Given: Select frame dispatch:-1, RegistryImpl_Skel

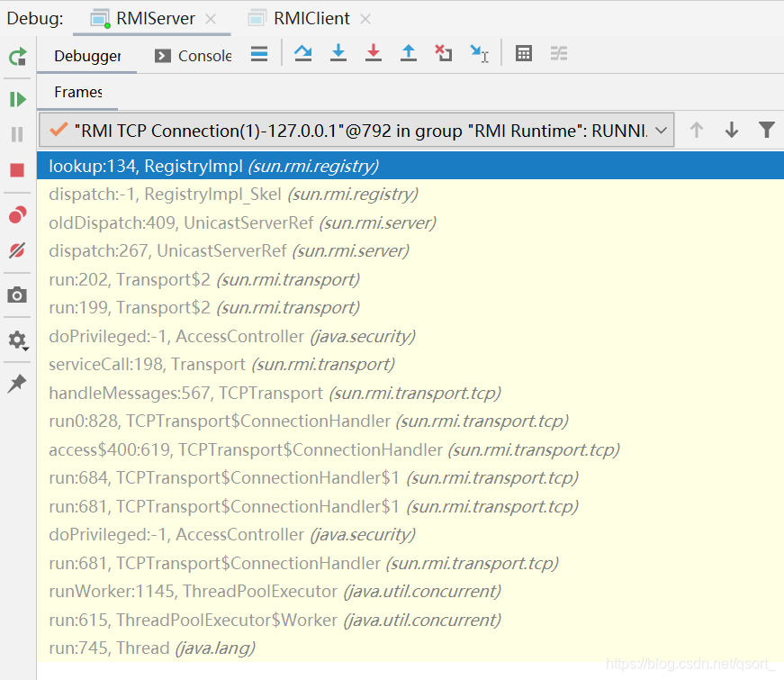Looking at the screenshot, I should [x=410, y=195].
